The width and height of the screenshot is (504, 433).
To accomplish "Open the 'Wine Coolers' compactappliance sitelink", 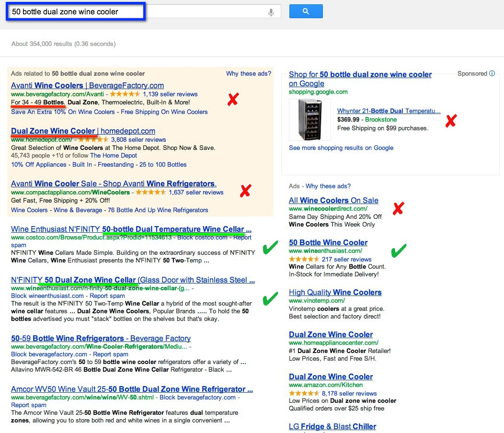I will [29, 210].
